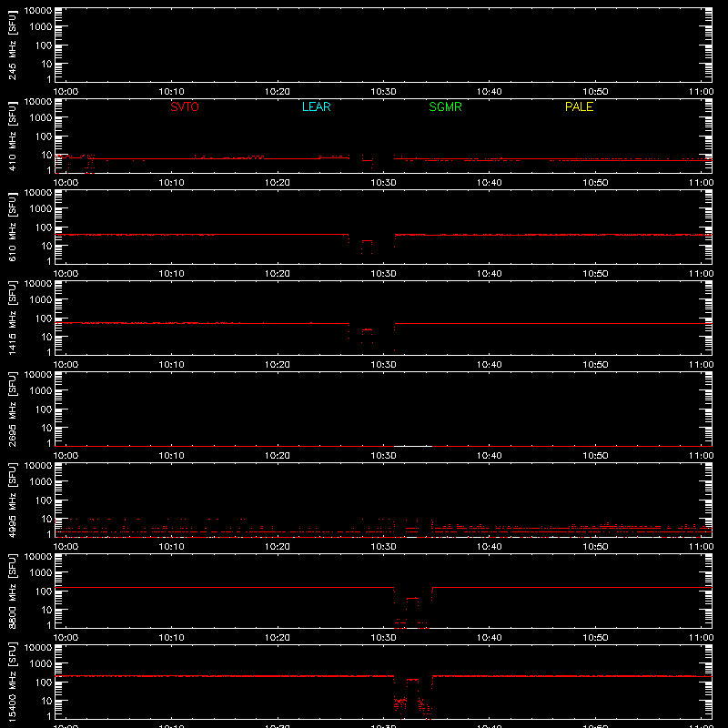This screenshot has height=728, width=728.
Task: Click 10:10 time label under 245 MHz plot
Action: [x=171, y=92]
